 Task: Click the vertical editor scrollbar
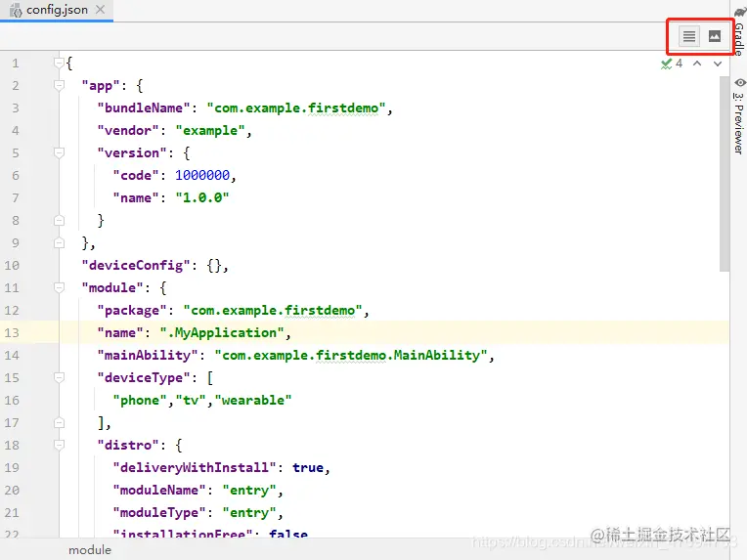point(725,174)
